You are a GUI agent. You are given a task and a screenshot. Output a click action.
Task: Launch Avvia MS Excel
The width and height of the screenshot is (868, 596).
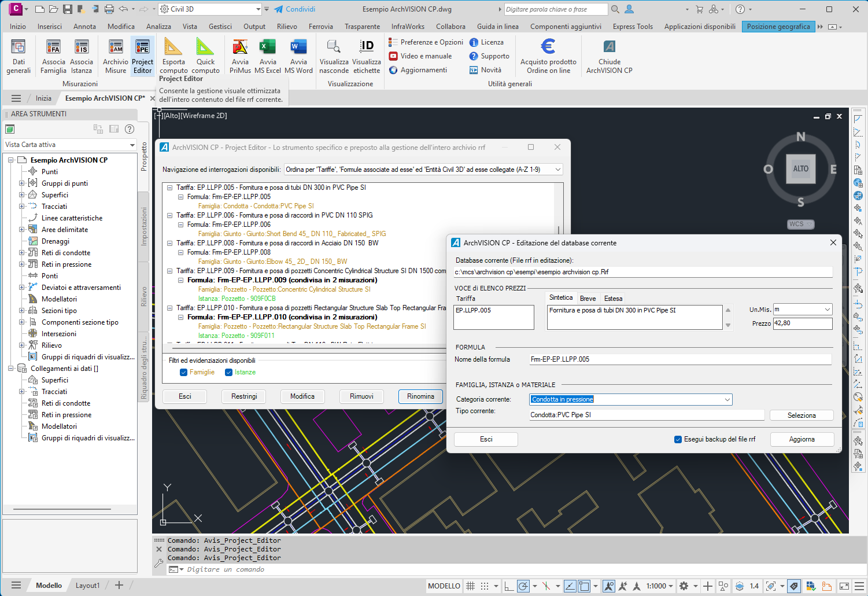tap(268, 56)
